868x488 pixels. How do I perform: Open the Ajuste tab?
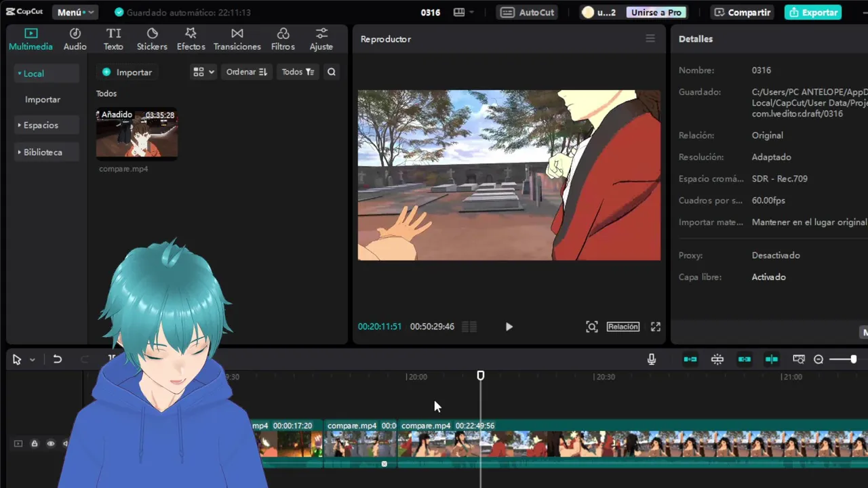(x=321, y=39)
